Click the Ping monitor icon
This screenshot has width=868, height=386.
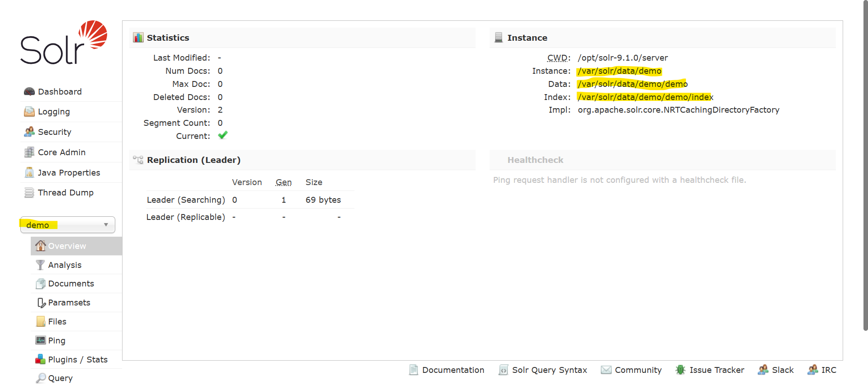point(41,340)
